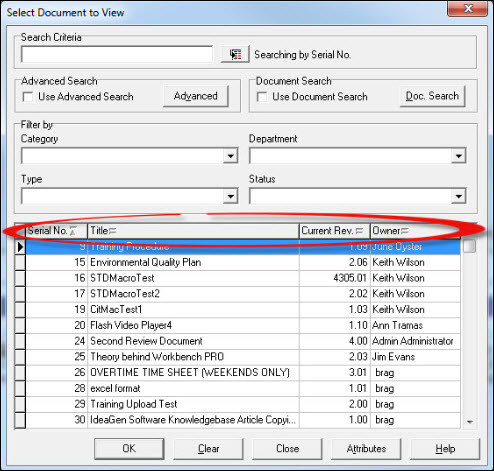Open the Type dropdown list
494x471 pixels.
click(x=230, y=196)
